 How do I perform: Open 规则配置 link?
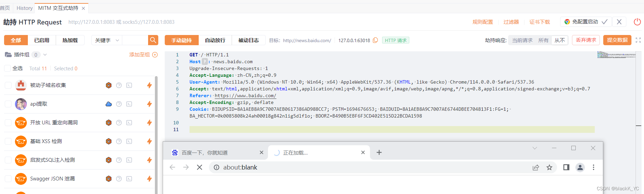[x=483, y=22]
